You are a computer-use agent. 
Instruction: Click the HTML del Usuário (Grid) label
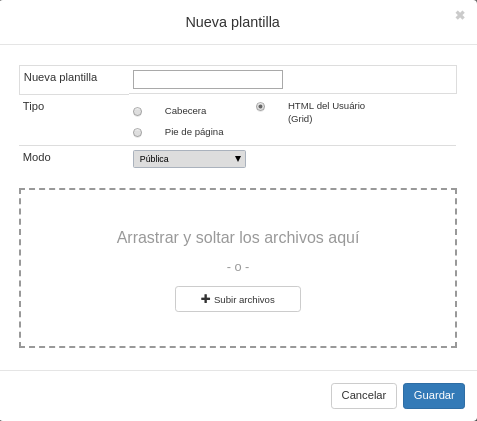click(x=326, y=112)
